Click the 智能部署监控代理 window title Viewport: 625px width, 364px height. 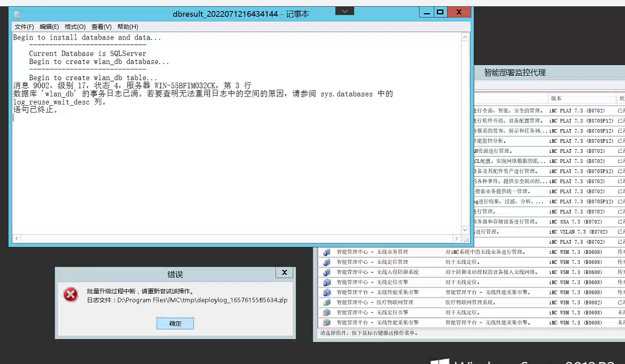point(515,73)
